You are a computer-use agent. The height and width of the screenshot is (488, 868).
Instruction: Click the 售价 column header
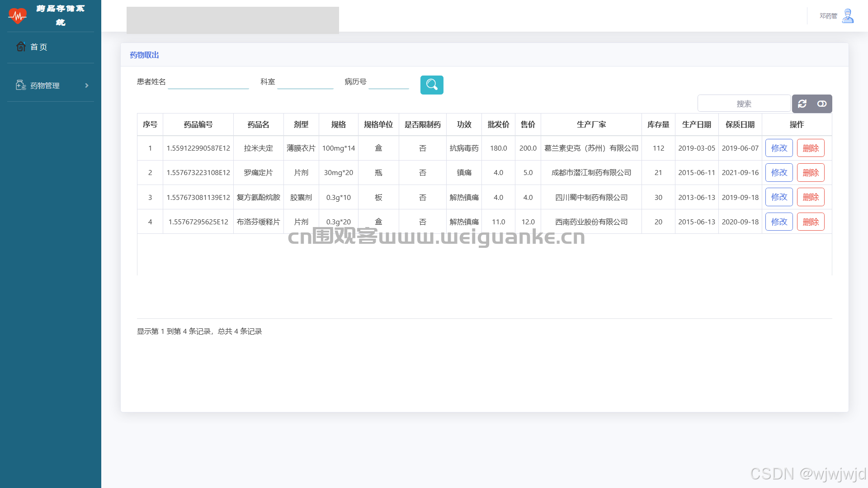pyautogui.click(x=528, y=124)
